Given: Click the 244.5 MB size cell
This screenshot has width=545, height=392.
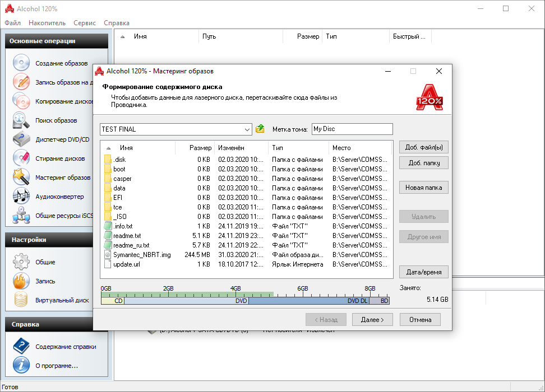Looking at the screenshot, I should point(197,254).
